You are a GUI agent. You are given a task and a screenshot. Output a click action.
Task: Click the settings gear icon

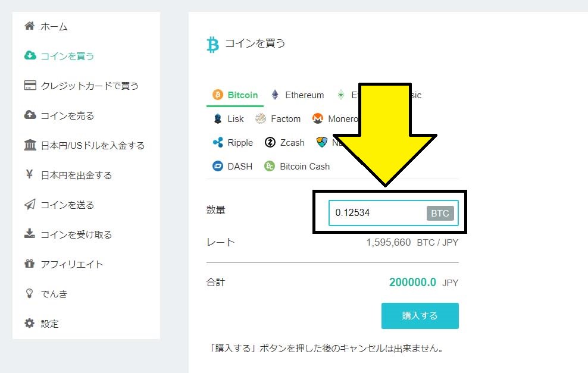point(29,324)
